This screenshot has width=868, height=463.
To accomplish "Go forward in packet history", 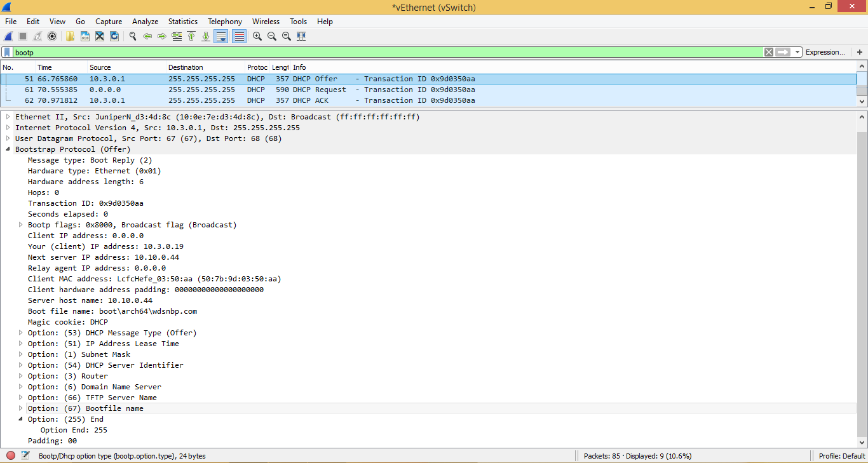I will pos(162,36).
